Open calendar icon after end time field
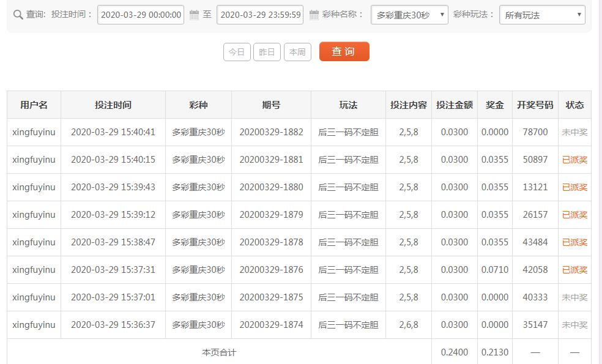Image resolution: width=602 pixels, height=364 pixels. (x=314, y=15)
